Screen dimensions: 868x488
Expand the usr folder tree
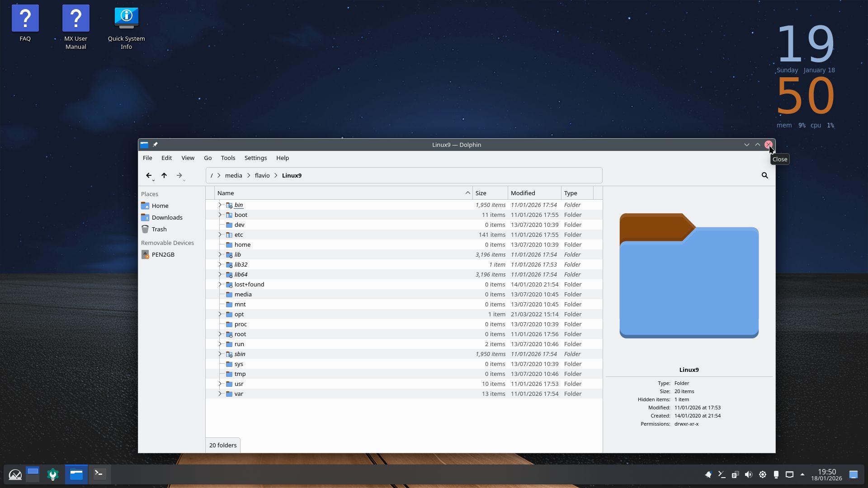pos(220,384)
